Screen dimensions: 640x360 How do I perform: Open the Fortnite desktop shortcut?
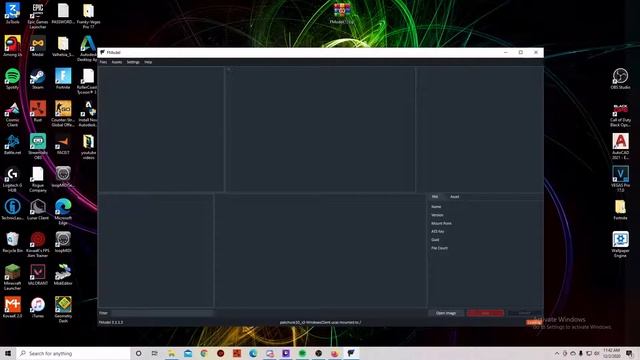tap(63, 79)
